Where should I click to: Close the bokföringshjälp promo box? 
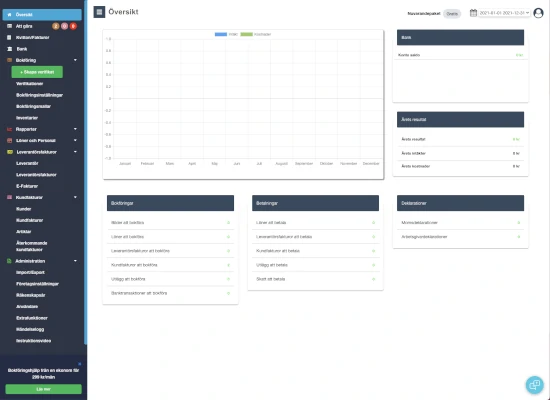[79, 364]
